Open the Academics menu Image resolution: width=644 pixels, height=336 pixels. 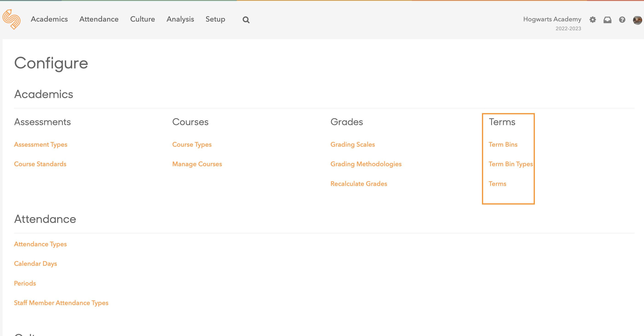pos(49,19)
